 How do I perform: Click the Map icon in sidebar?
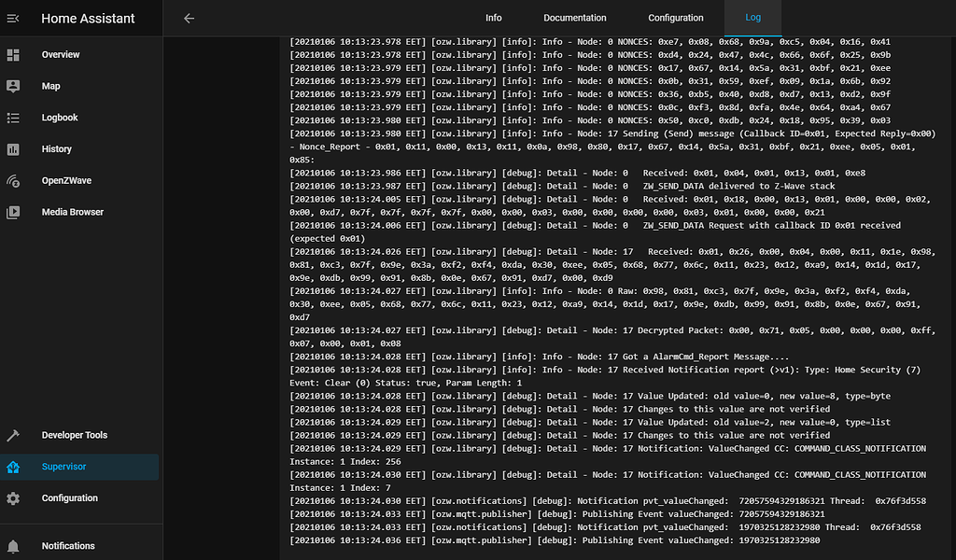coord(13,86)
